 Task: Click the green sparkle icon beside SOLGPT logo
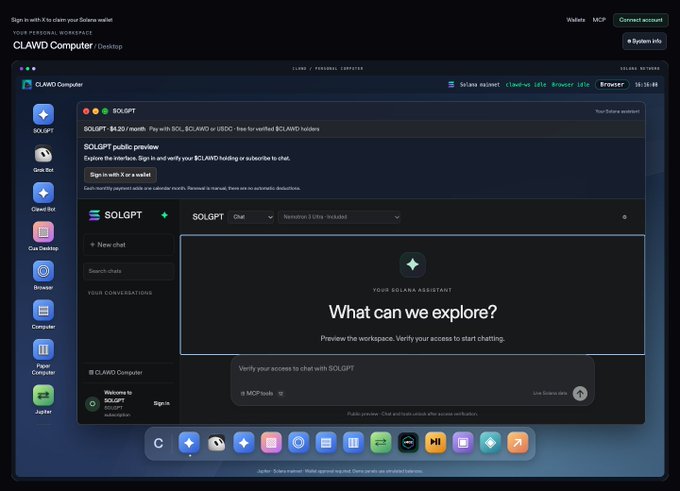tap(164, 215)
